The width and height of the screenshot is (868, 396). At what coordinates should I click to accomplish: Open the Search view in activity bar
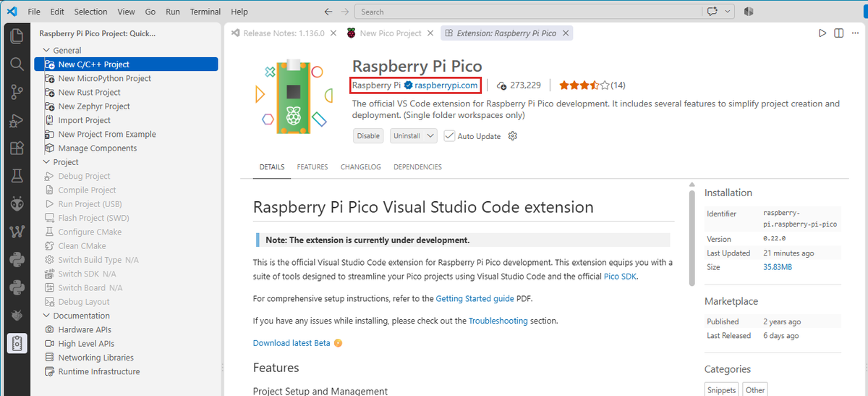(17, 64)
